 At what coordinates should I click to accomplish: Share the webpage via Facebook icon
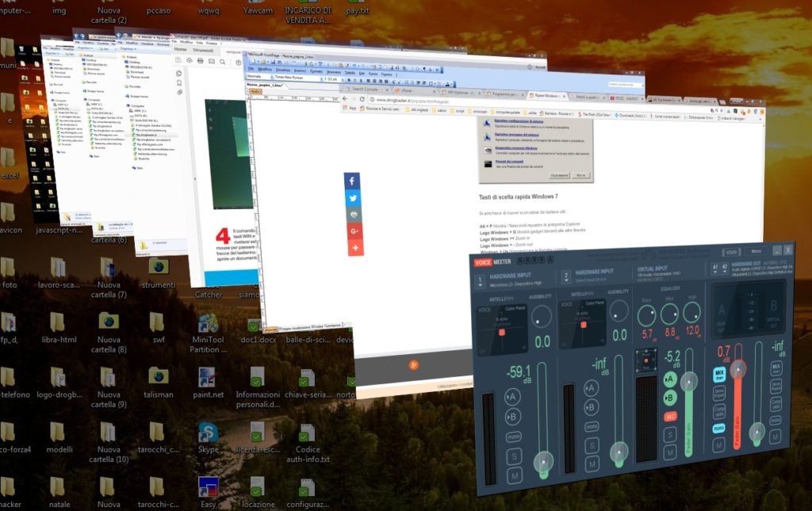(x=351, y=181)
